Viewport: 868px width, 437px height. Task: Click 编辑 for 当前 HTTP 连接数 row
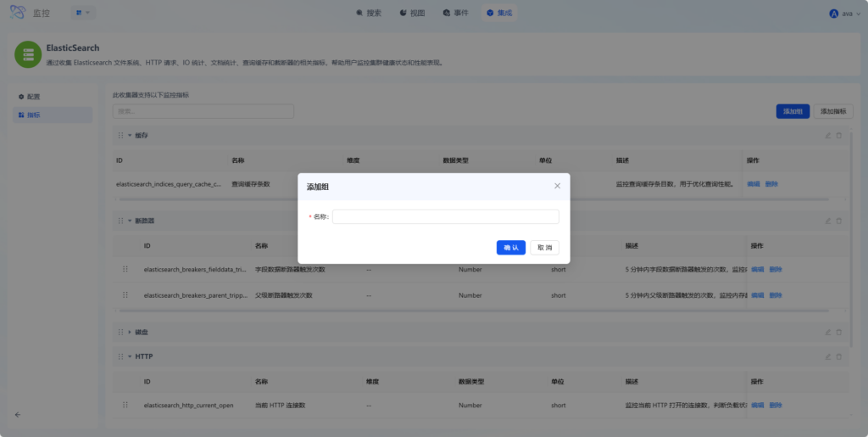tap(757, 405)
